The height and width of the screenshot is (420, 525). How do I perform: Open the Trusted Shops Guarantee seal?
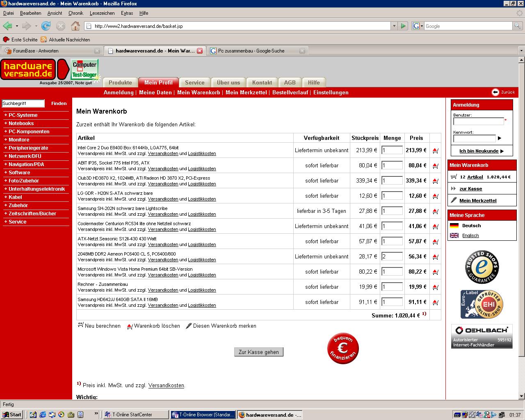pos(482,267)
